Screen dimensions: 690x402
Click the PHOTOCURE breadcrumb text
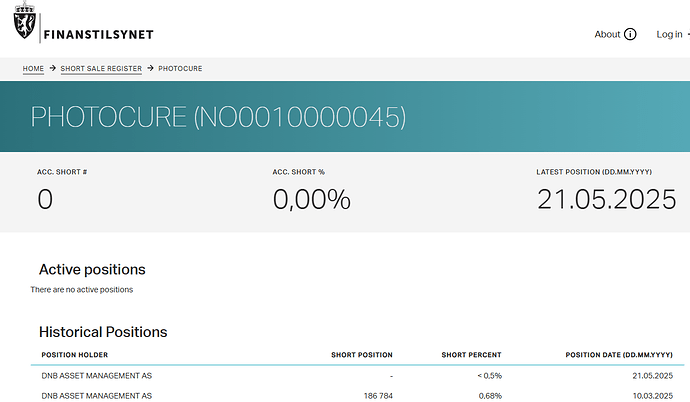180,69
